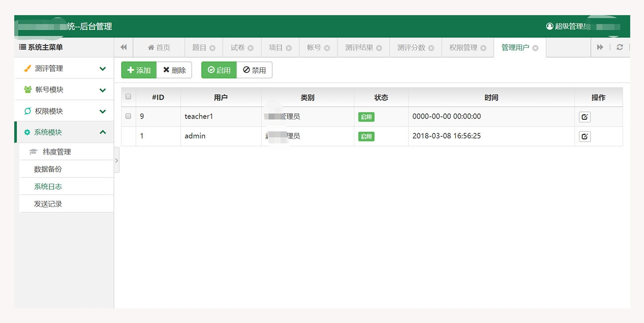
Task: Click the green 添加 button
Action: pyautogui.click(x=139, y=70)
